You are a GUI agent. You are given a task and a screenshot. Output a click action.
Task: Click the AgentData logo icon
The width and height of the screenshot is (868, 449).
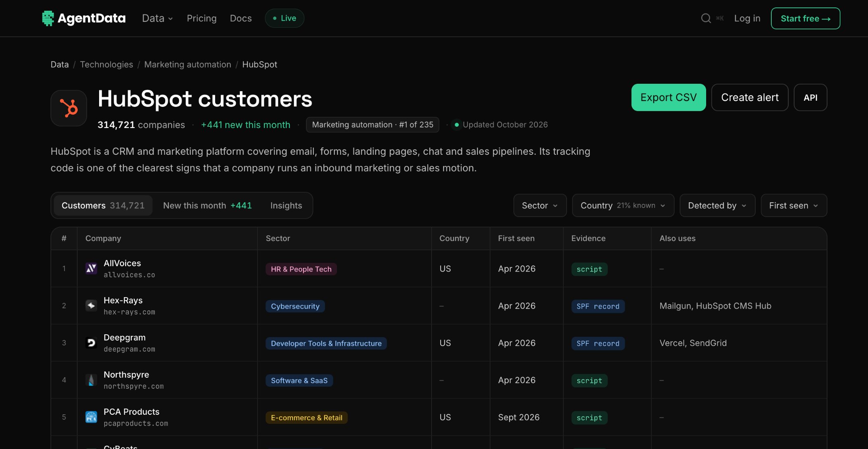pyautogui.click(x=48, y=18)
